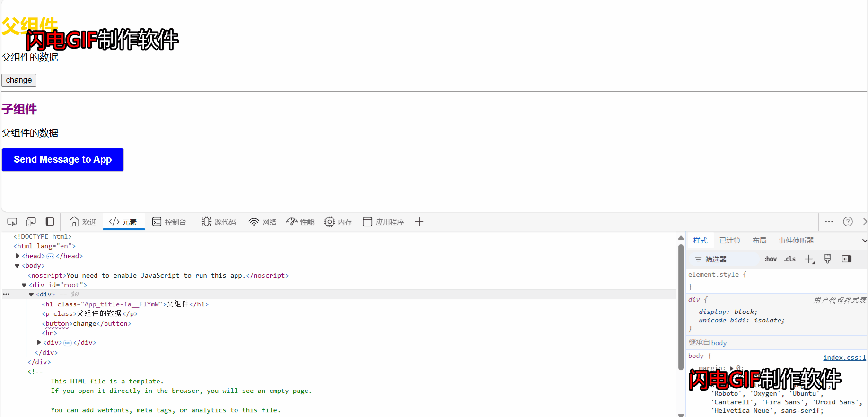Switch to the Layout (布局) tab
The width and height of the screenshot is (868, 417).
[759, 241]
